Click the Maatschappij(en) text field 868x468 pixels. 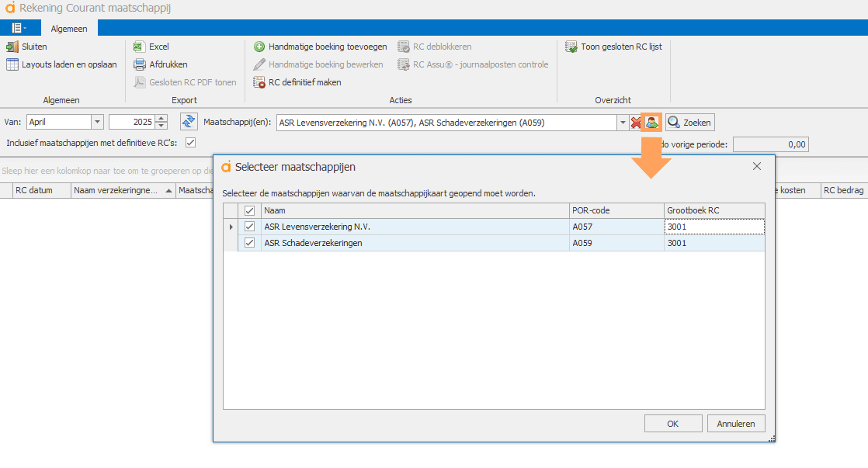[446, 123]
